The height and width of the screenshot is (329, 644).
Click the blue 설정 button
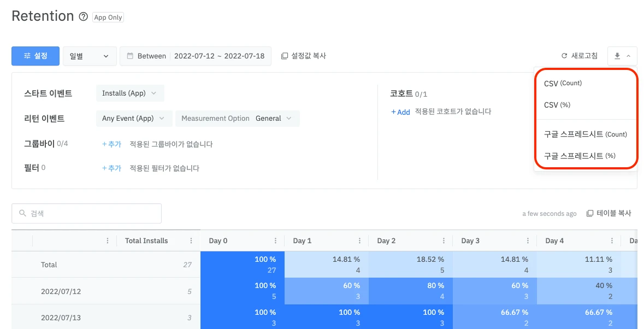(36, 56)
